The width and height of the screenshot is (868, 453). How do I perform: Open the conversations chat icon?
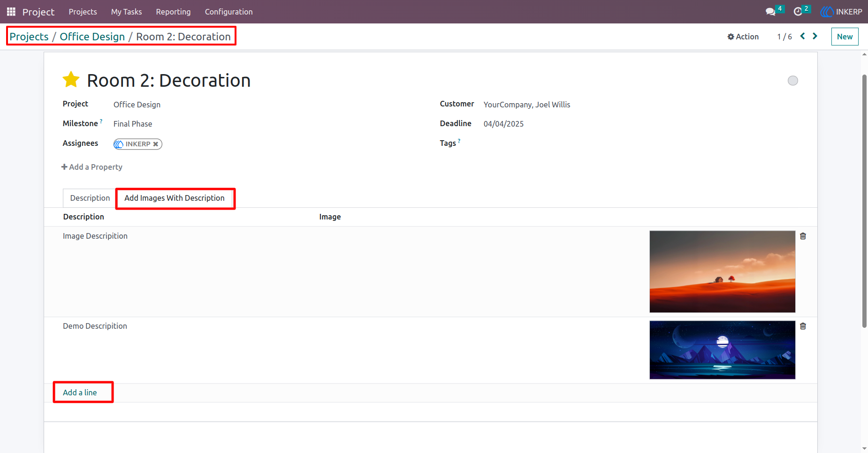[x=770, y=12]
